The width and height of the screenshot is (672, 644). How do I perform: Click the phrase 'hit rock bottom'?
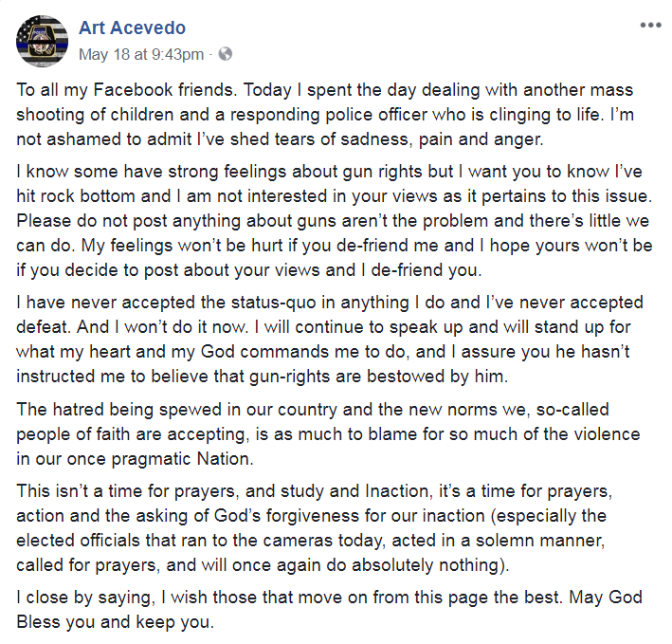pos(76,196)
